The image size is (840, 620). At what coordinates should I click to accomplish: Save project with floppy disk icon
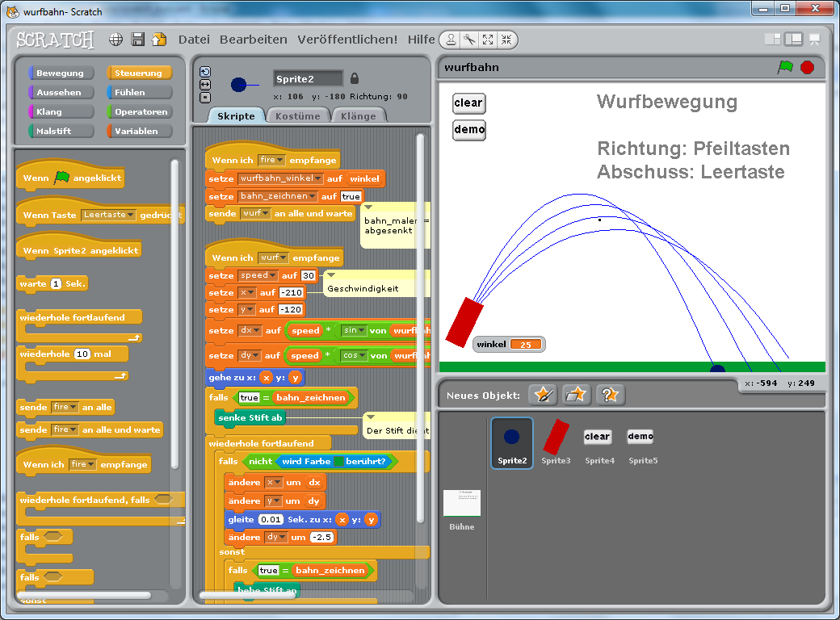(x=137, y=39)
